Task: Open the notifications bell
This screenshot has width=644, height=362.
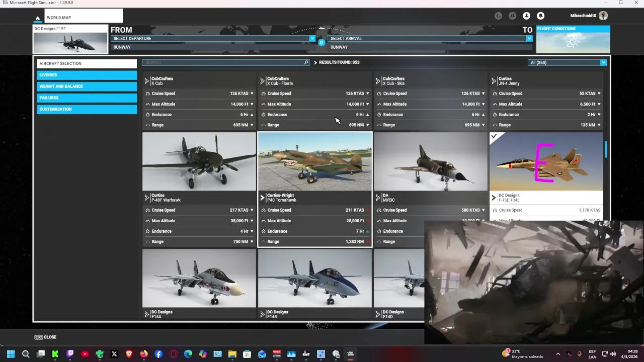Action: pyautogui.click(x=540, y=16)
